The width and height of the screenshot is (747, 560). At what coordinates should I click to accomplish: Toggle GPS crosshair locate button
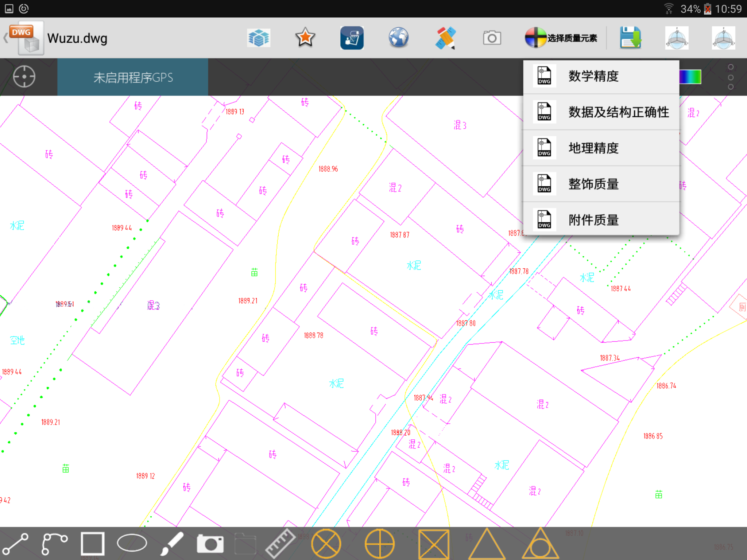24,77
